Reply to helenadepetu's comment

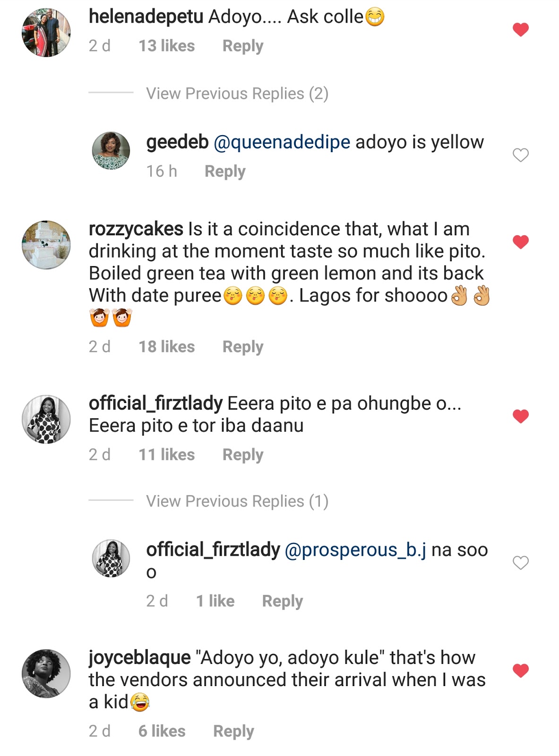pos(243,46)
